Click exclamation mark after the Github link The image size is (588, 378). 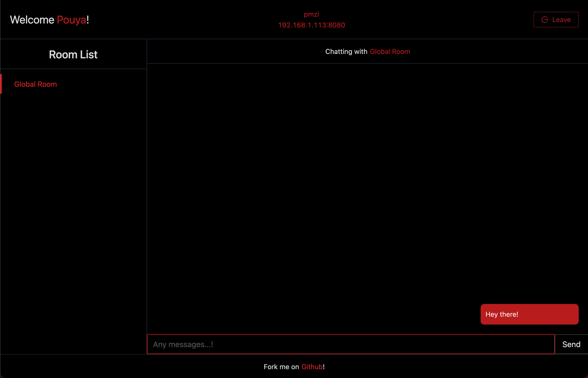(324, 367)
